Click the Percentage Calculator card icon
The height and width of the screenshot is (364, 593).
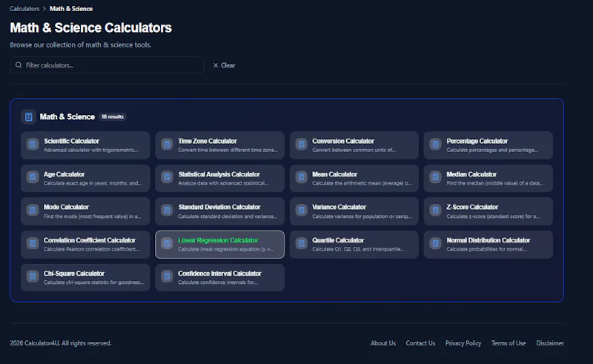[x=436, y=144]
